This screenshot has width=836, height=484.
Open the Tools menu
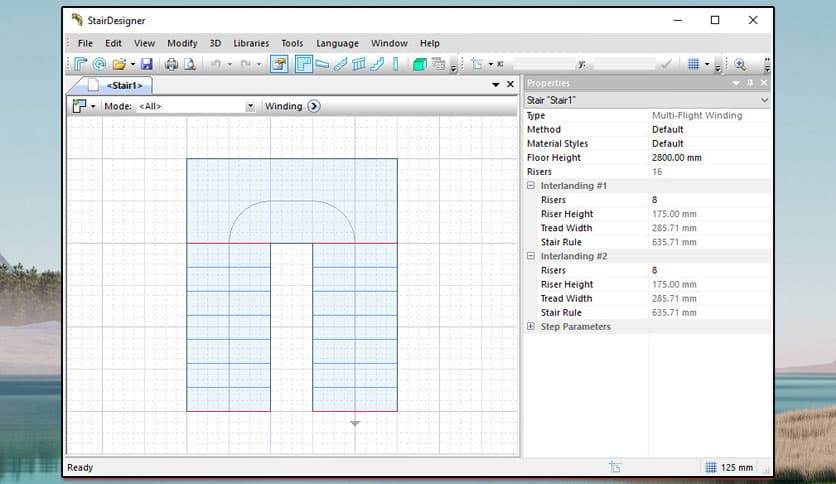pos(292,43)
